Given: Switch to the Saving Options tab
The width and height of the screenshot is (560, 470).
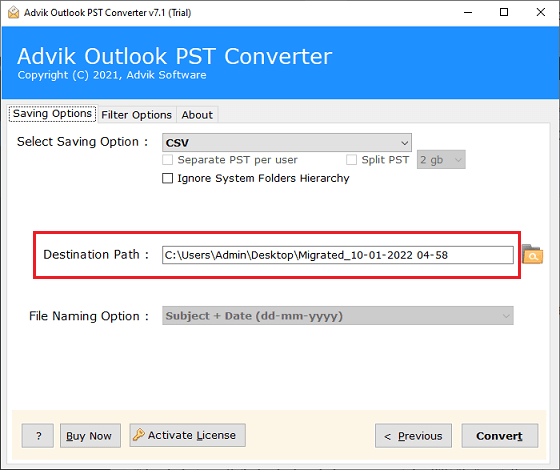Looking at the screenshot, I should pyautogui.click(x=52, y=114).
